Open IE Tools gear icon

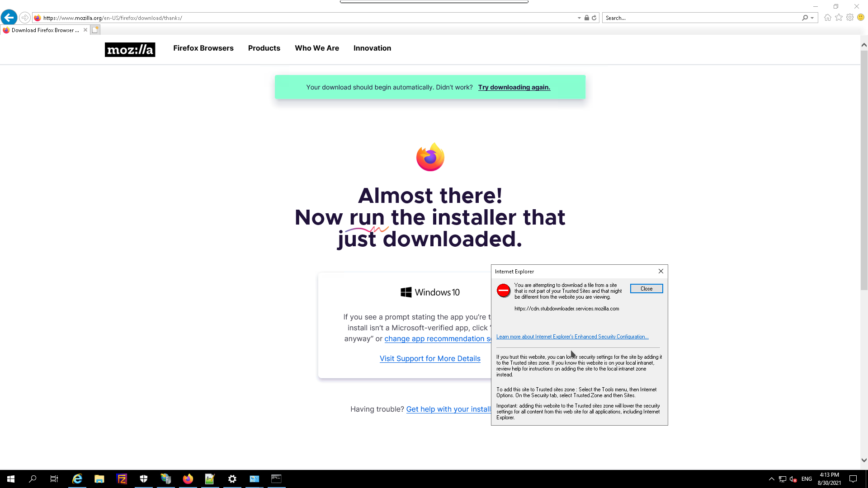850,18
